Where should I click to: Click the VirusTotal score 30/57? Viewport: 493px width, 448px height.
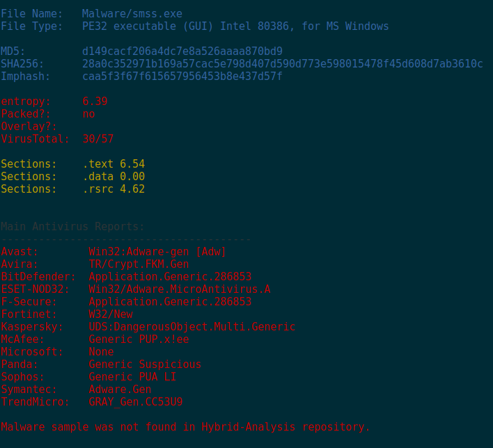click(x=97, y=139)
